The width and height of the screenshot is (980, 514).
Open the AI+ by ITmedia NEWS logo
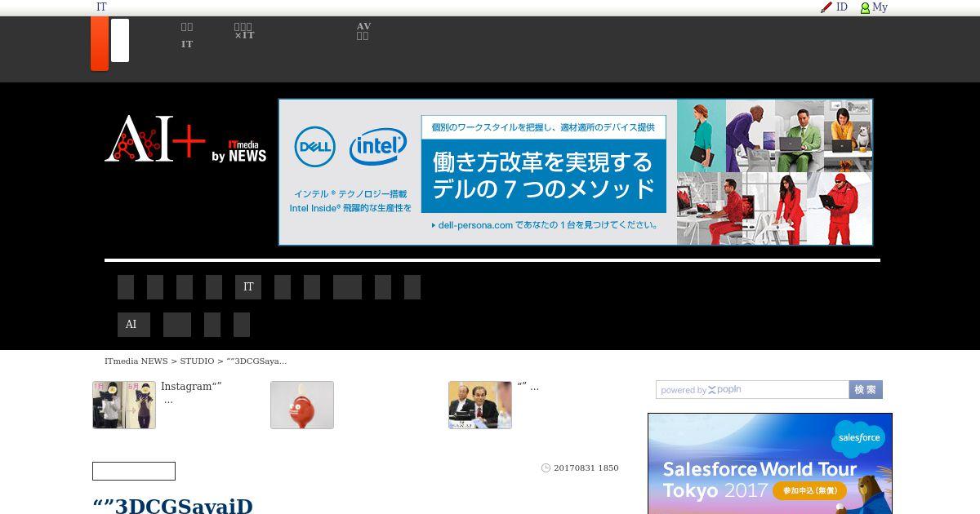pyautogui.click(x=185, y=139)
